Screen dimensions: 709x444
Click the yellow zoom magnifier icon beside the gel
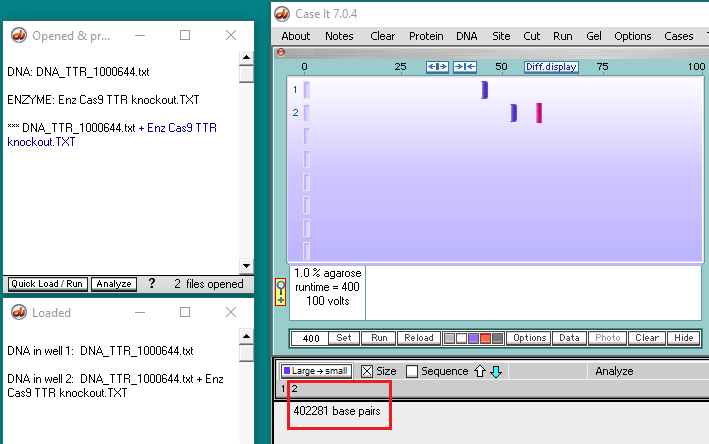coord(281,292)
